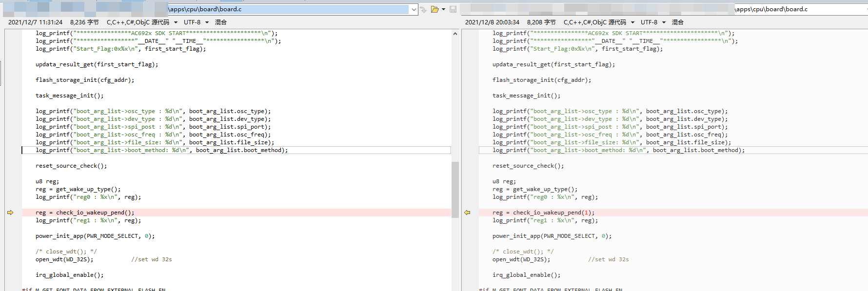Open left pane file format dropdown (C,C++,C#,ObjC 源代码)

[x=142, y=22]
